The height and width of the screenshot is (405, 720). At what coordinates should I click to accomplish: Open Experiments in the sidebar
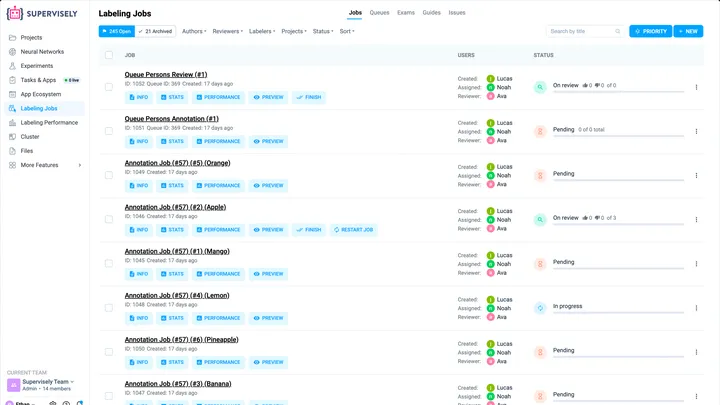[x=36, y=66]
